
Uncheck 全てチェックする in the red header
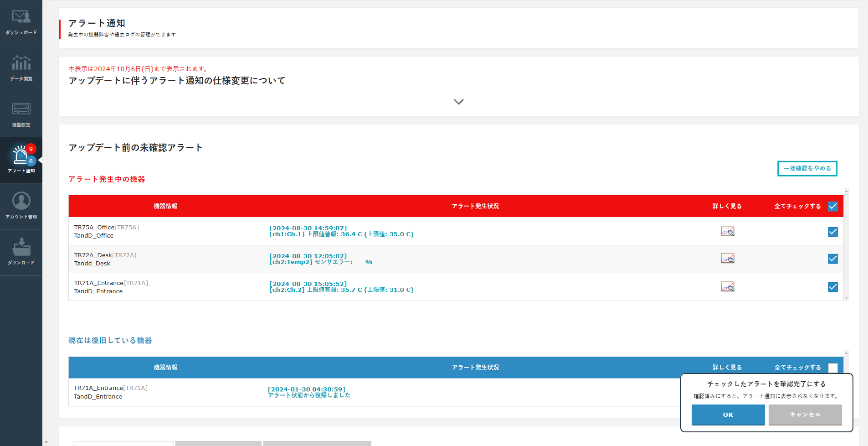click(x=833, y=206)
